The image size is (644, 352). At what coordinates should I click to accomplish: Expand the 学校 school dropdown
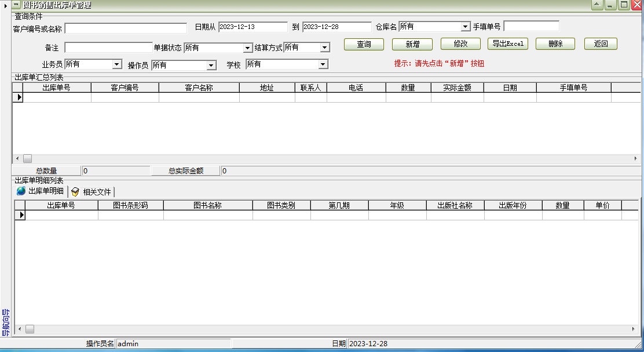pos(323,64)
